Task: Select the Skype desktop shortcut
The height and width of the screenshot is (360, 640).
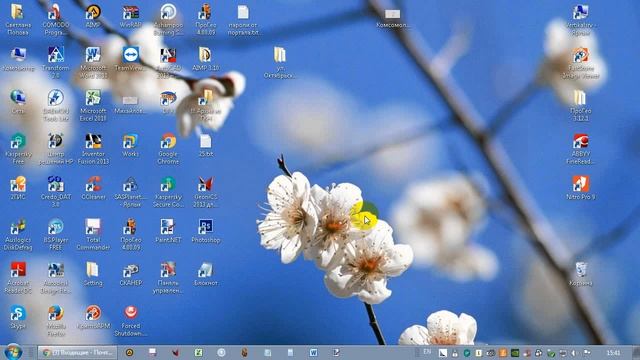Action: click(18, 318)
